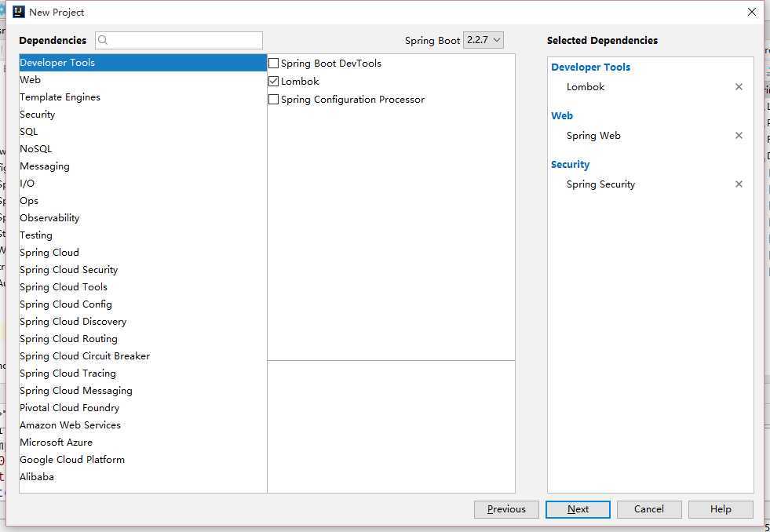This screenshot has width=770, height=532.
Task: Open Help for this dialog
Action: point(721,509)
